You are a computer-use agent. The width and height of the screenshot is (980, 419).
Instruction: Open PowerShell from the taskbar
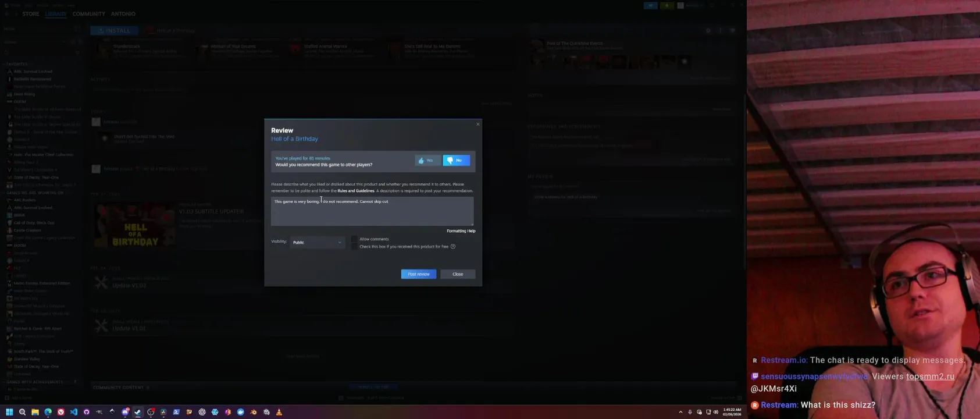click(x=176, y=412)
